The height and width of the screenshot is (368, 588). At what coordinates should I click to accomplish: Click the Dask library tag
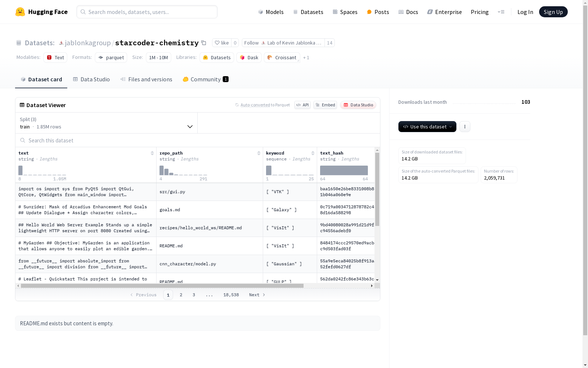point(249,57)
